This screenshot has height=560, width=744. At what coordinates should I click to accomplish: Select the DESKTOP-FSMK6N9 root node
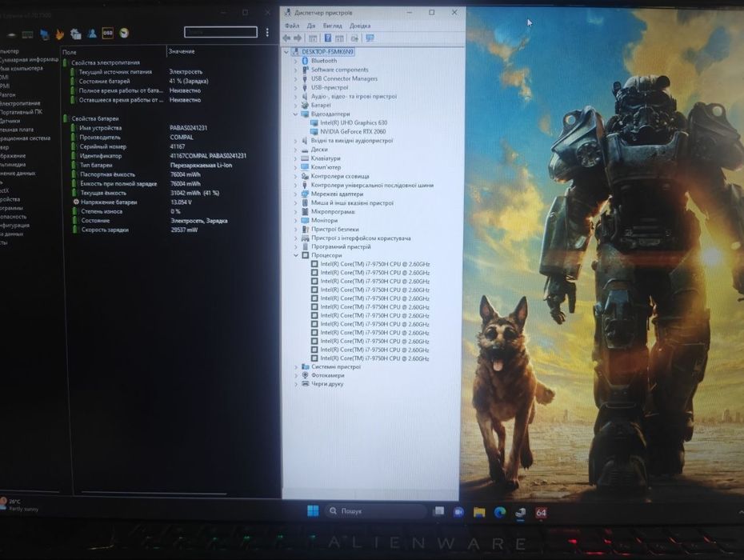[x=327, y=52]
